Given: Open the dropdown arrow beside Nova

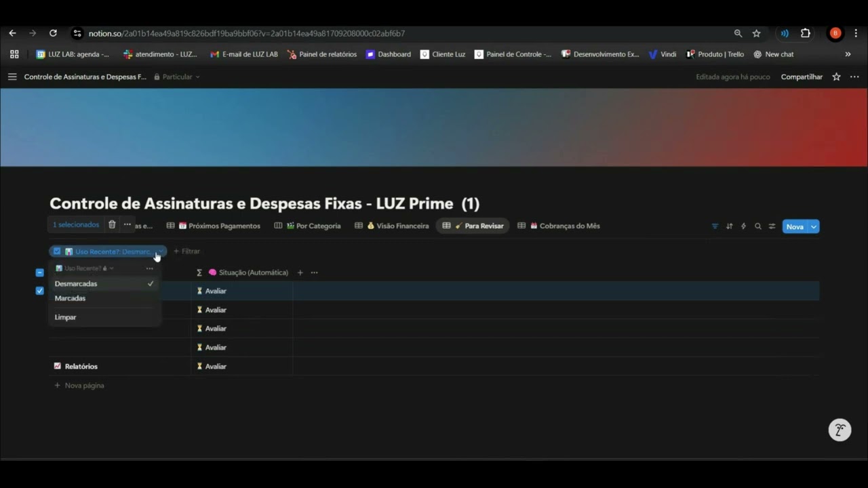Looking at the screenshot, I should 814,226.
